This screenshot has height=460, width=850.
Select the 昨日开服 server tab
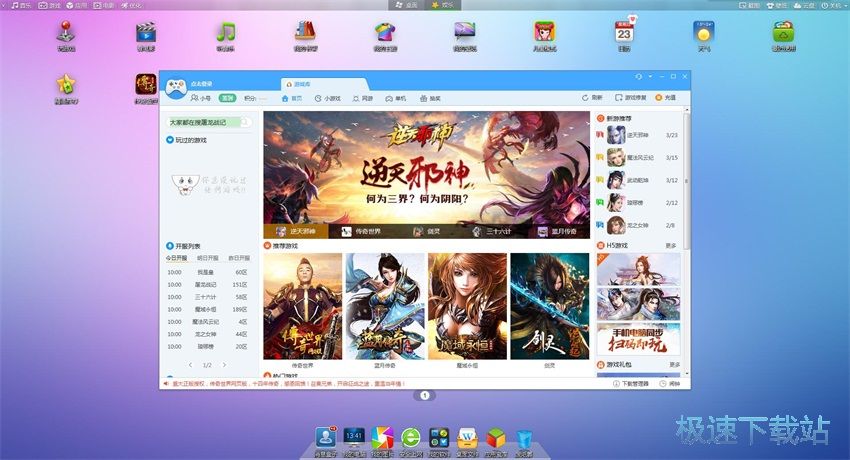point(239,258)
